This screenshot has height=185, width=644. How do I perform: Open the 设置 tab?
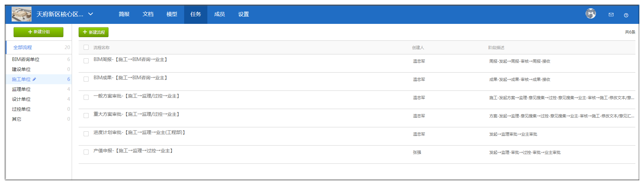[243, 14]
